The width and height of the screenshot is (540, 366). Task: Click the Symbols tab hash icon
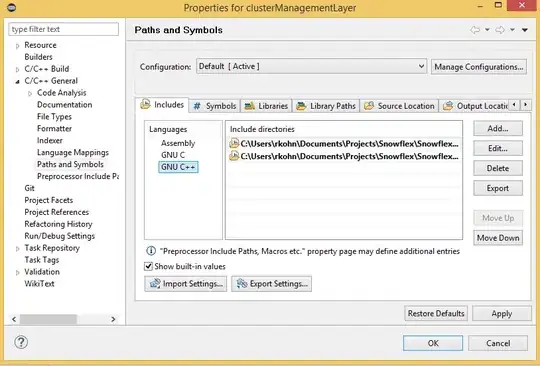(x=197, y=106)
